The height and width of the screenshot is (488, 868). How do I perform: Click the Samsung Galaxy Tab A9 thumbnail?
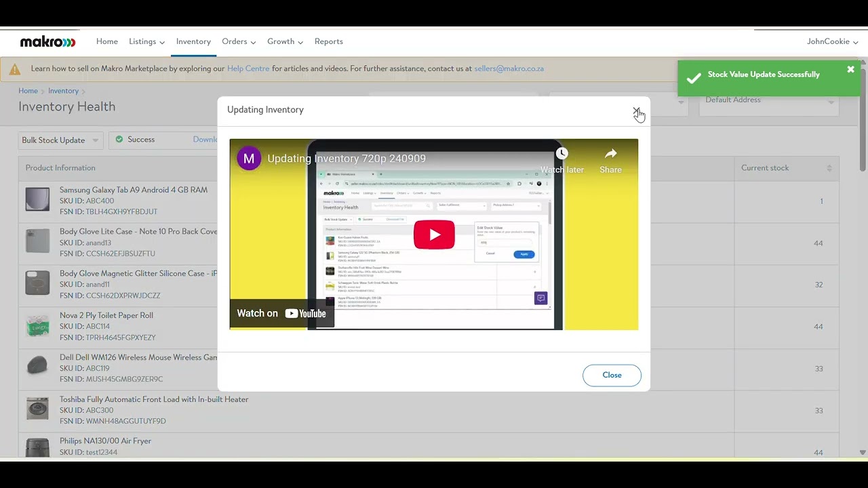click(x=37, y=199)
